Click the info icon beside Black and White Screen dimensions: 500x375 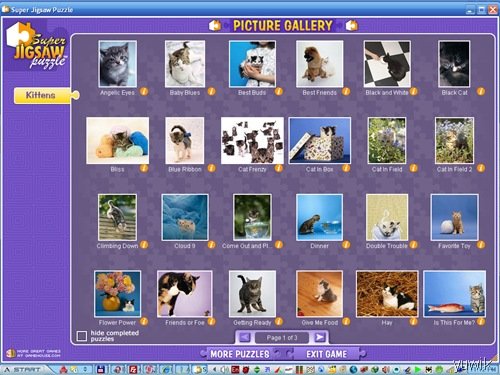click(x=413, y=91)
